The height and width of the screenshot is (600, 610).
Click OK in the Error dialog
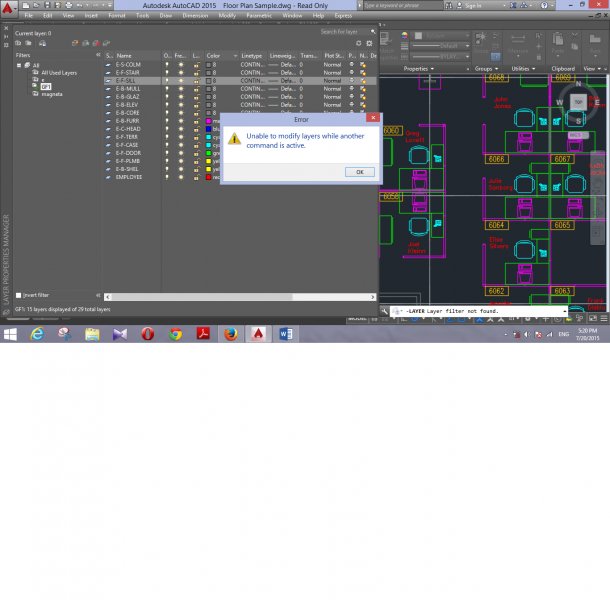click(x=359, y=172)
